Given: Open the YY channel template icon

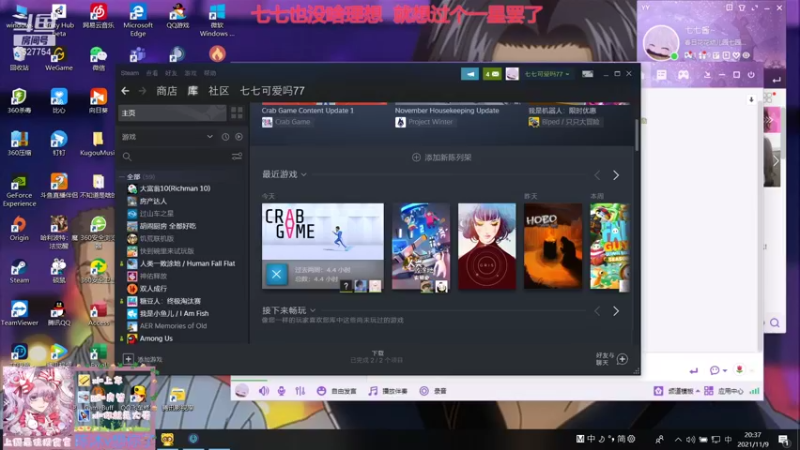Looking at the screenshot, I should [x=658, y=391].
